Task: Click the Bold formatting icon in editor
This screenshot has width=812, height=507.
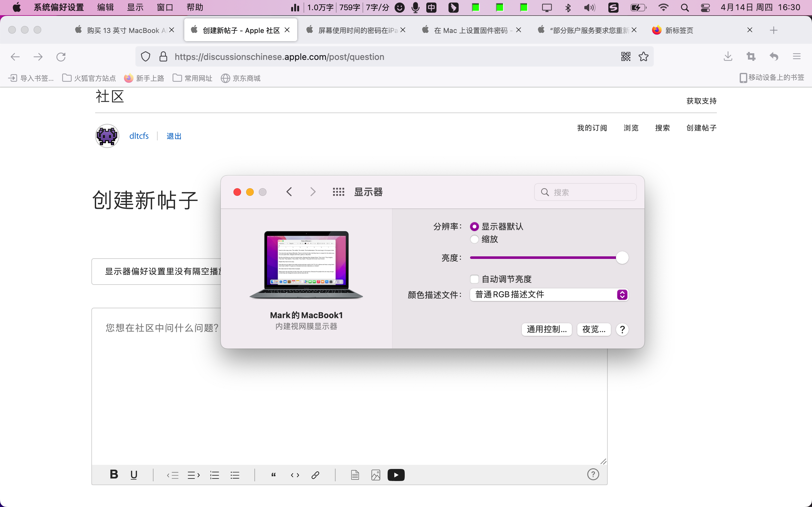Action: (114, 474)
